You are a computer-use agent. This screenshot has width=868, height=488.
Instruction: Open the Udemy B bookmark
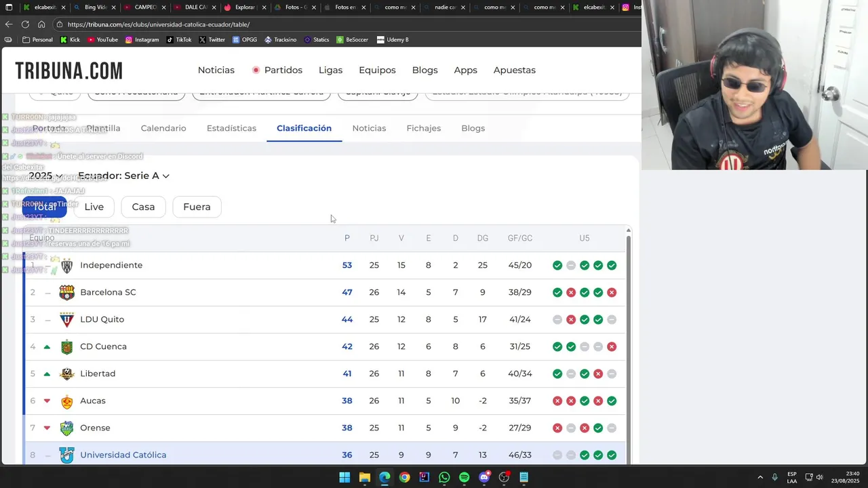[x=393, y=40]
